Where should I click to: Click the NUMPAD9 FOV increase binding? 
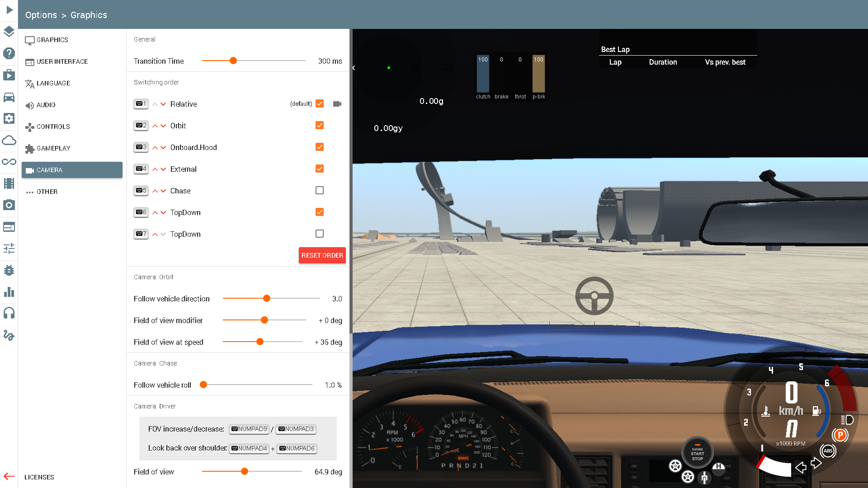click(250, 429)
